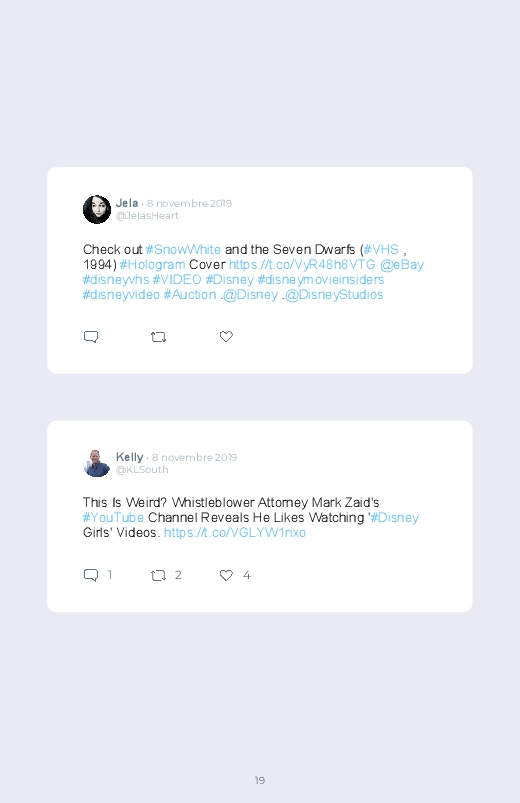Retweet Kelly's Mark Zaid tweet
This screenshot has width=520, height=803.
(158, 576)
